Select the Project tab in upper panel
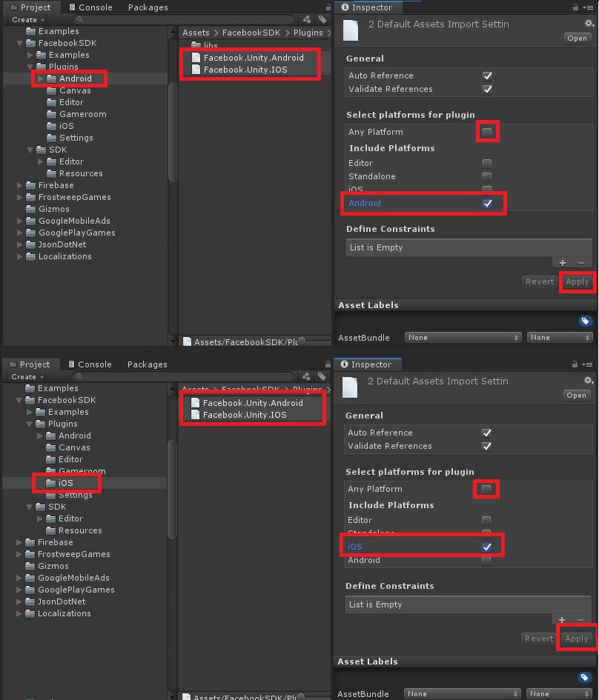The width and height of the screenshot is (599, 700). (30, 7)
